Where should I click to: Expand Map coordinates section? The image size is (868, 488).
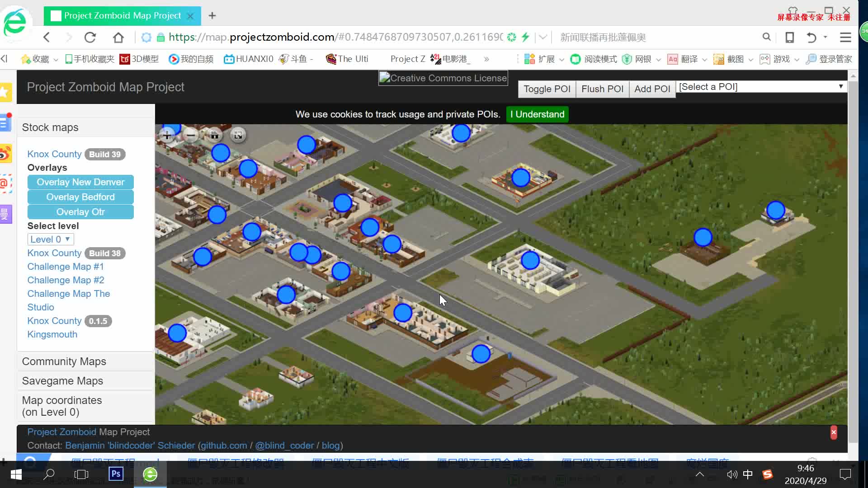[x=86, y=406]
